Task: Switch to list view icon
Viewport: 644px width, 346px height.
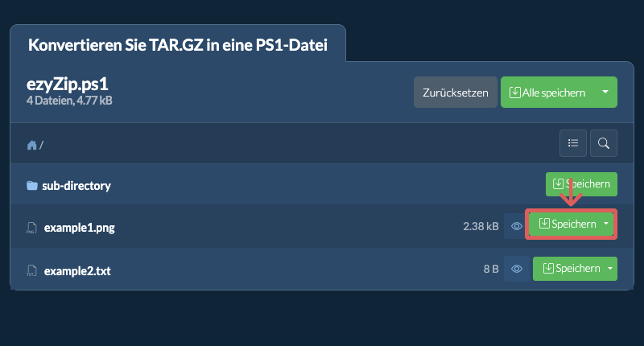Action: 573,143
